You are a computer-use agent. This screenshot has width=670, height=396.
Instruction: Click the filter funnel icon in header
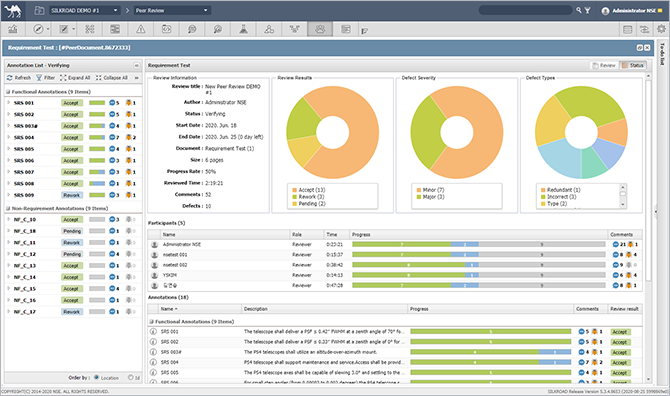pos(588,10)
